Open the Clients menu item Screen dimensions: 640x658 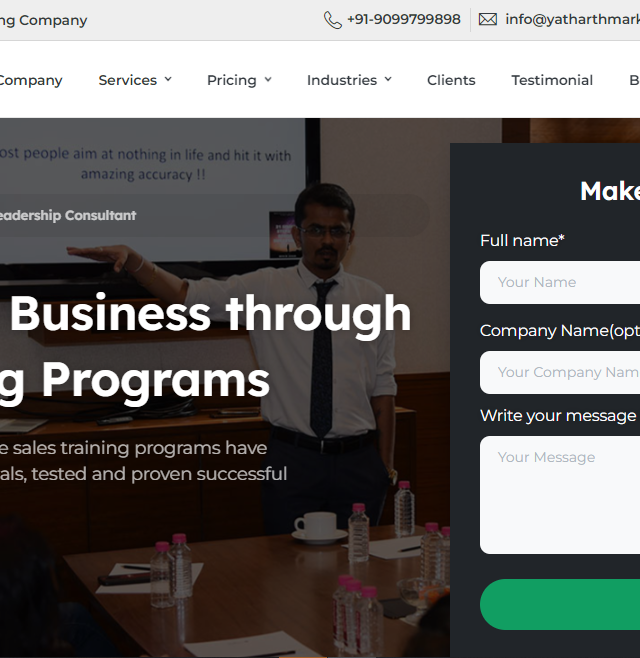(451, 80)
